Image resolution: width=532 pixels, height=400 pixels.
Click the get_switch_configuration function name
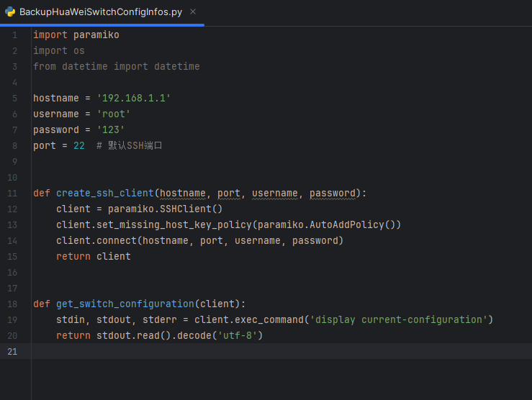[125, 304]
